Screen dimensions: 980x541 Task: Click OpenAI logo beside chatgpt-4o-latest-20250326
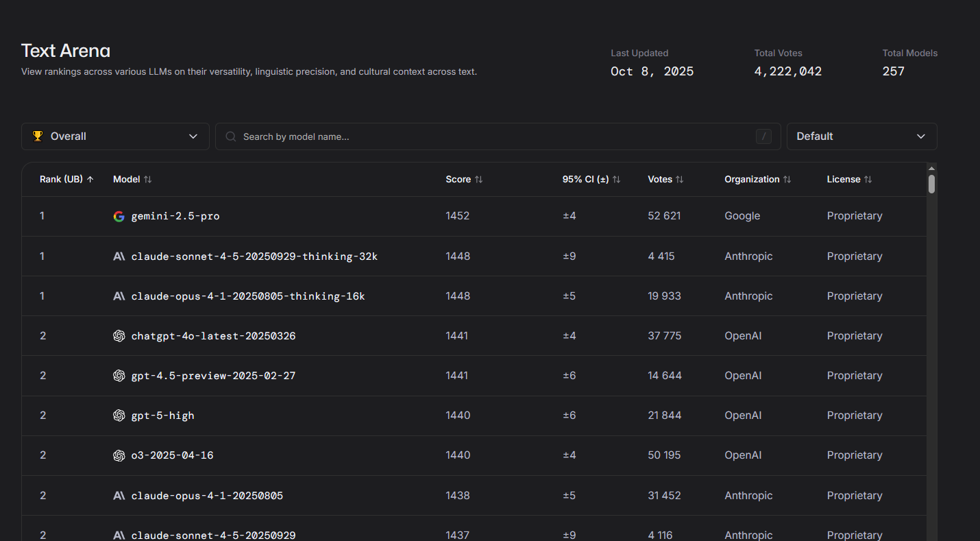[119, 336]
